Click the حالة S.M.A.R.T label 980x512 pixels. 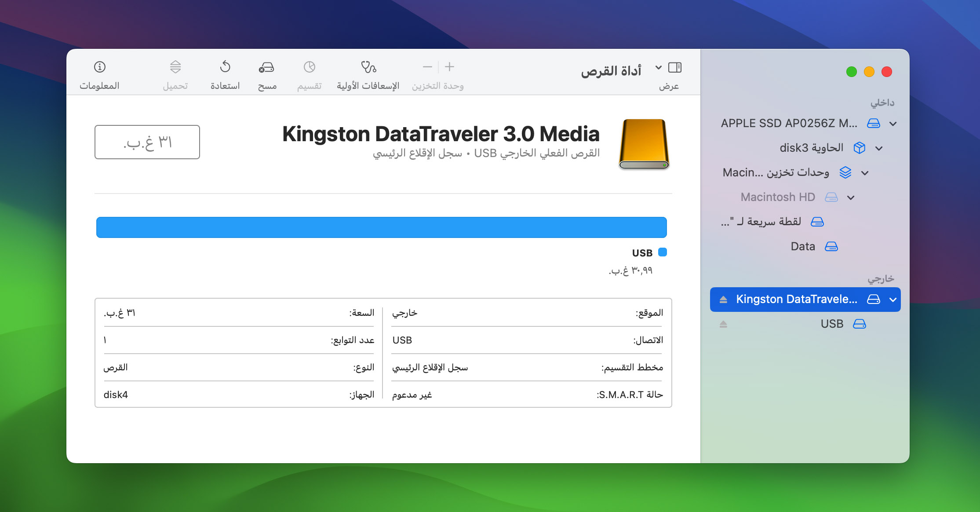pyautogui.click(x=630, y=395)
